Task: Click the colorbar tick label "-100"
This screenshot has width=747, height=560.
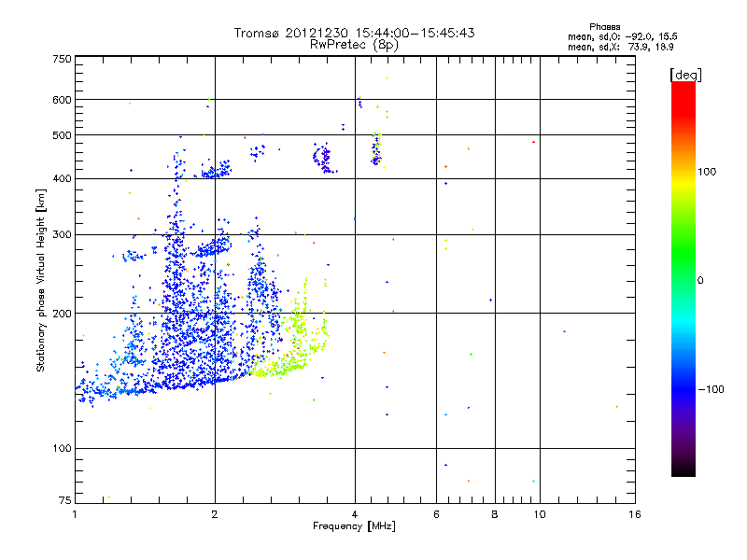Action: click(x=712, y=389)
